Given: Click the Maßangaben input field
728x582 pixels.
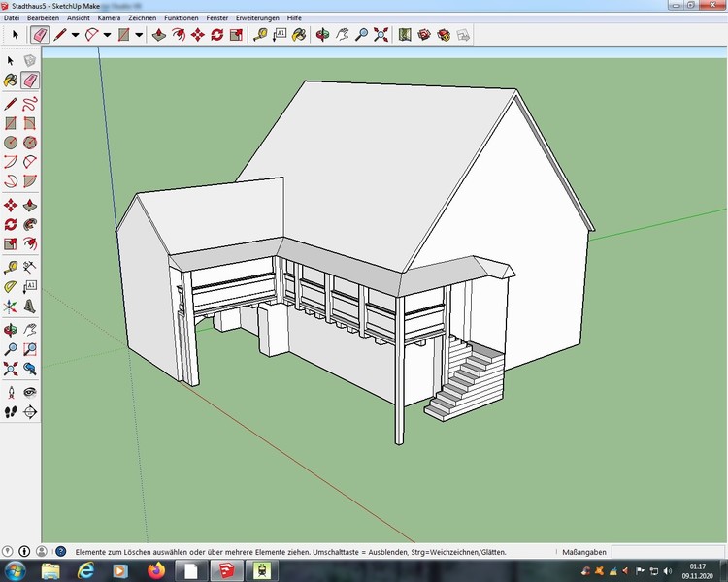Looking at the screenshot, I should coord(668,552).
